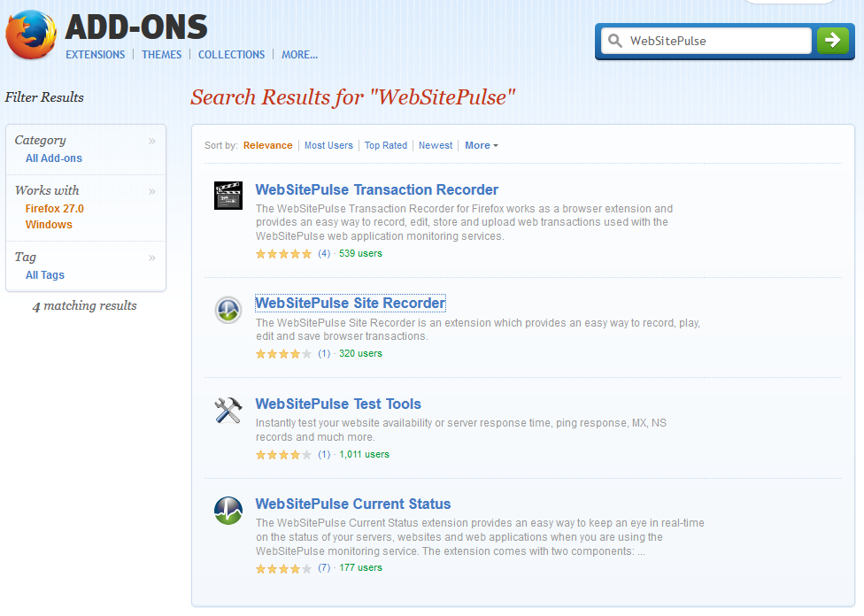Image resolution: width=864 pixels, height=616 pixels.
Task: Open the Test Tools wrench-and-hammer icon
Action: tap(228, 411)
